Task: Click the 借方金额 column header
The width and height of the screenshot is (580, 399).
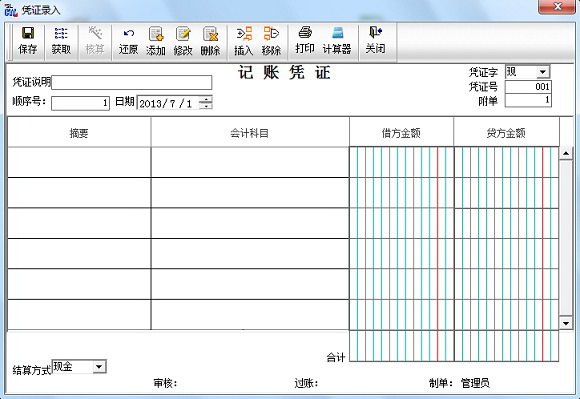Action: 401,133
